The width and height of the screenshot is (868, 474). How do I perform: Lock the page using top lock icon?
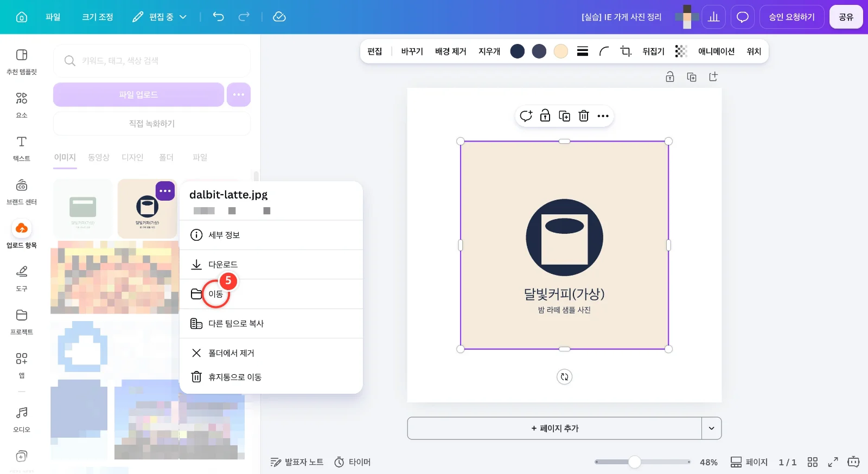[x=670, y=77]
